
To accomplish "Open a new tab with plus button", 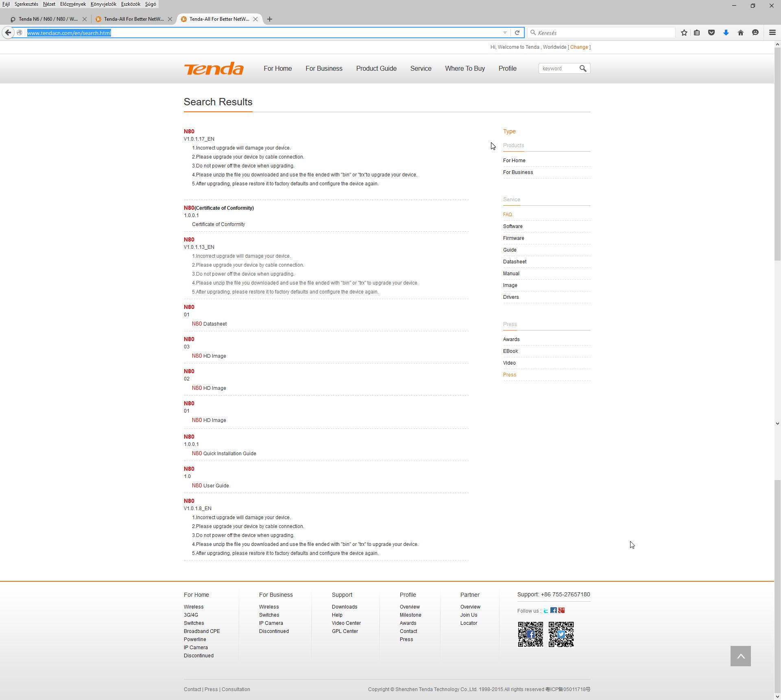I will [x=269, y=19].
